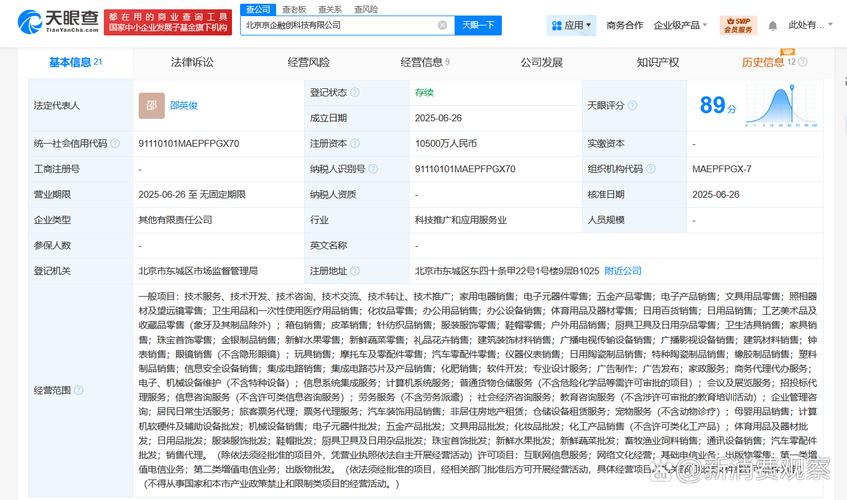The image size is (847, 500).
Task: Click the 89分 score value
Action: [718, 105]
